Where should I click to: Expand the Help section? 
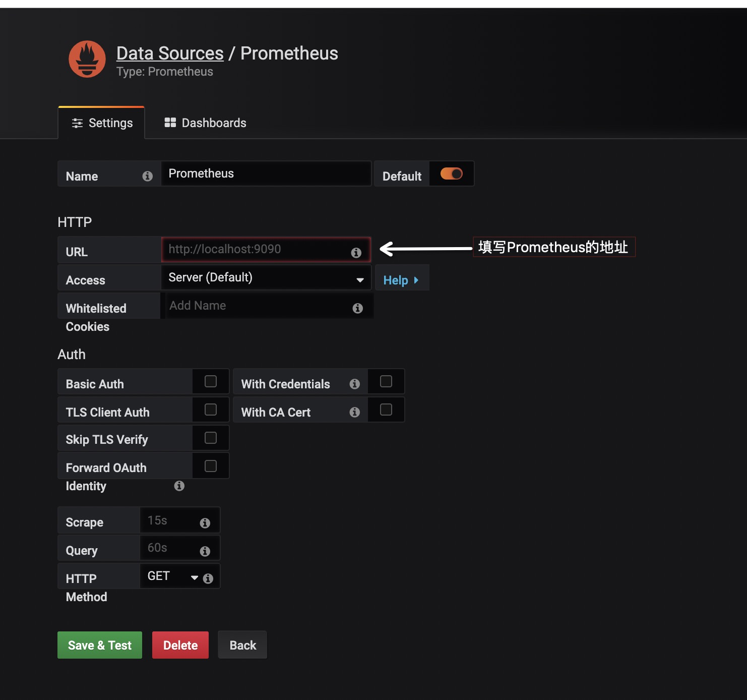pyautogui.click(x=401, y=279)
